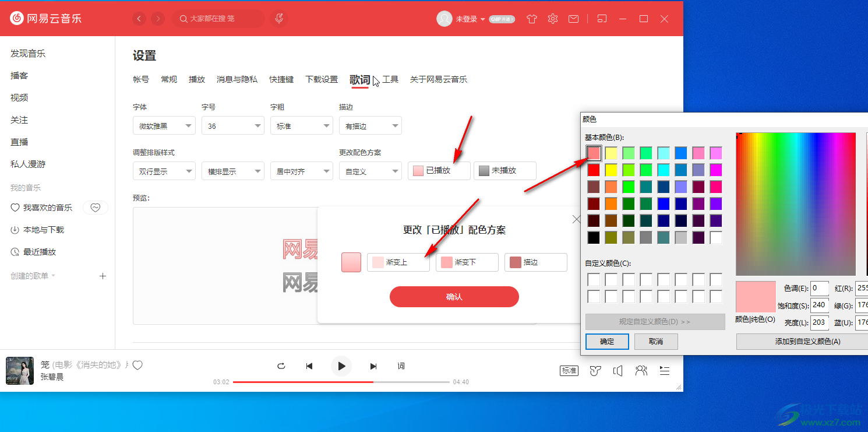Image resolution: width=868 pixels, height=432 pixels.
Task: Open 私人漫游 in the sidebar
Action: pos(28,164)
